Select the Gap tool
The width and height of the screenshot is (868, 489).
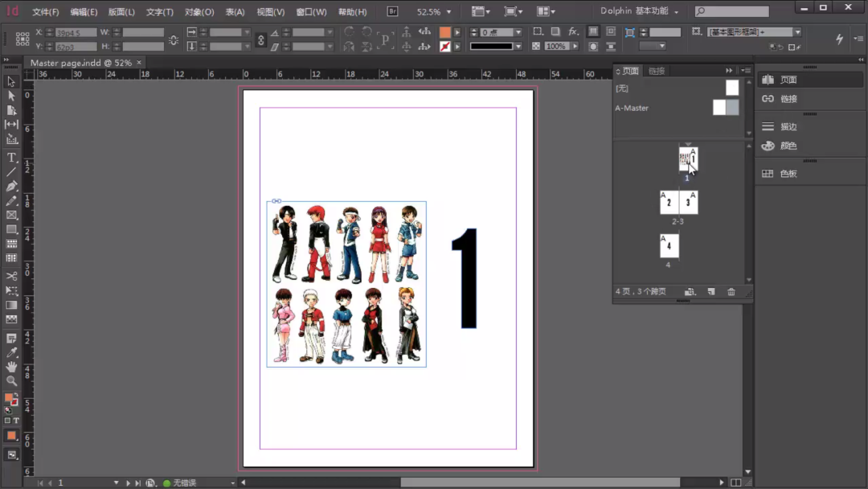11,125
